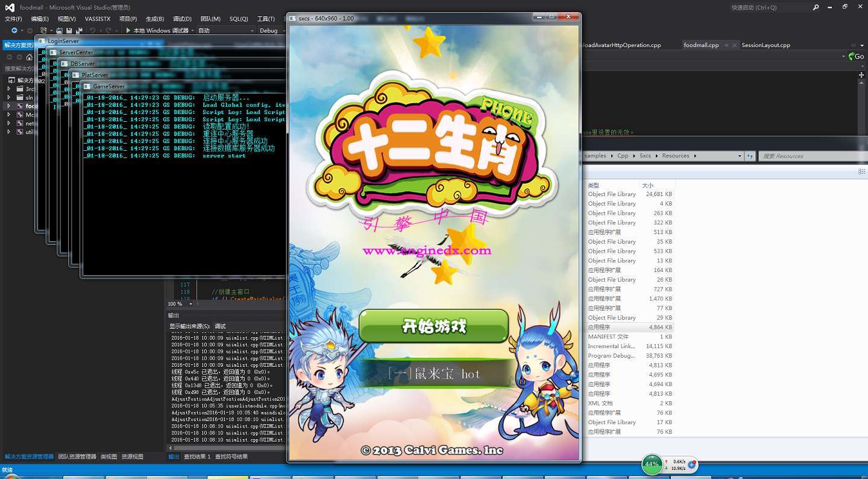Click the editor split window handle icon
868x479 pixels.
(861, 74)
